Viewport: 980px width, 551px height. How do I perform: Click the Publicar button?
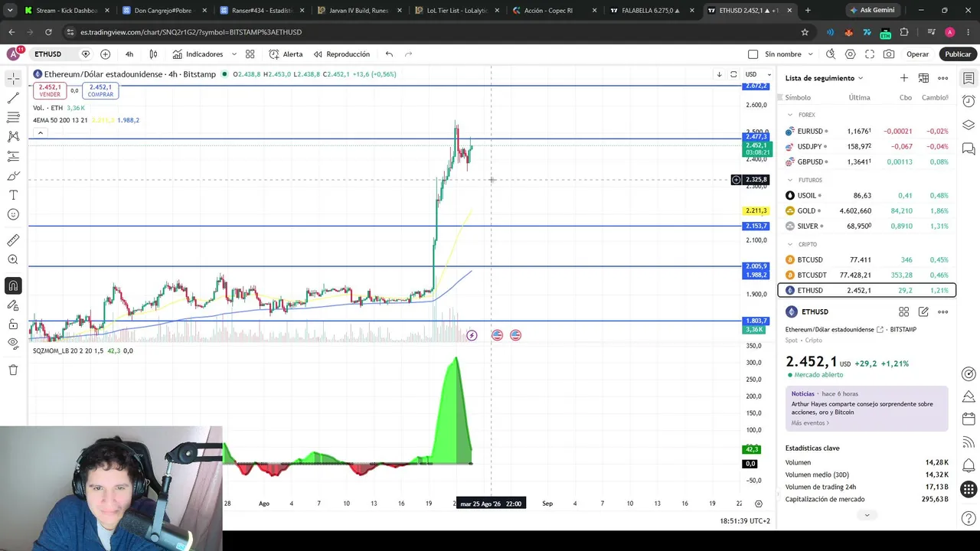tap(958, 54)
